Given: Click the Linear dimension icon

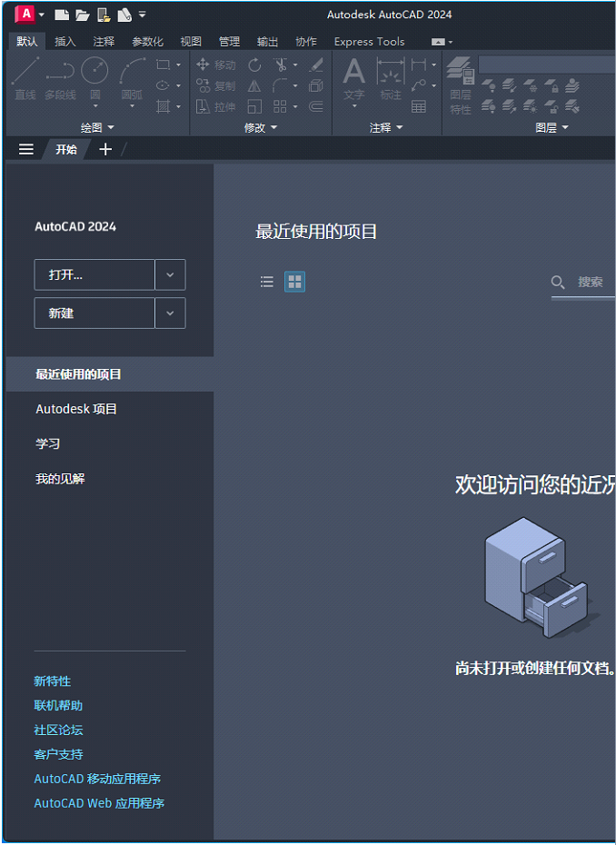Looking at the screenshot, I should (419, 65).
